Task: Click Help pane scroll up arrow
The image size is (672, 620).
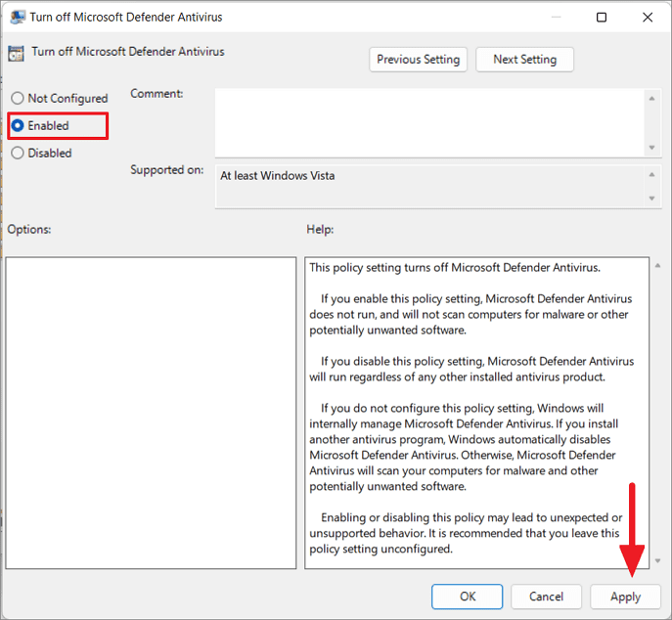Action: (x=658, y=266)
